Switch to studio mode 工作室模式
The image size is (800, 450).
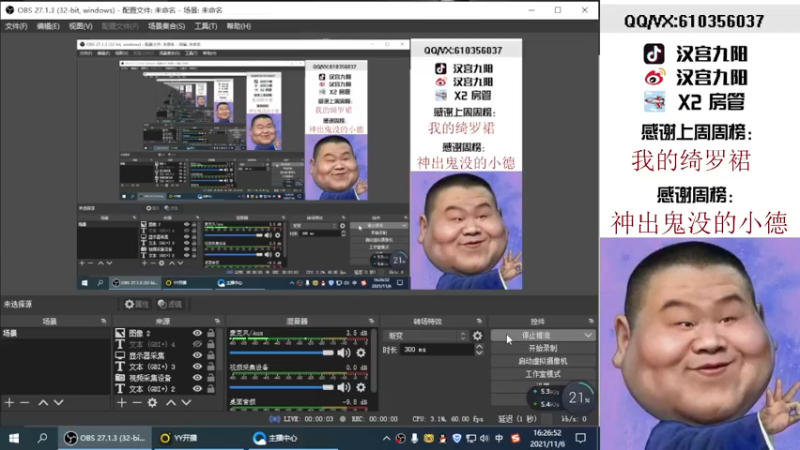click(543, 374)
